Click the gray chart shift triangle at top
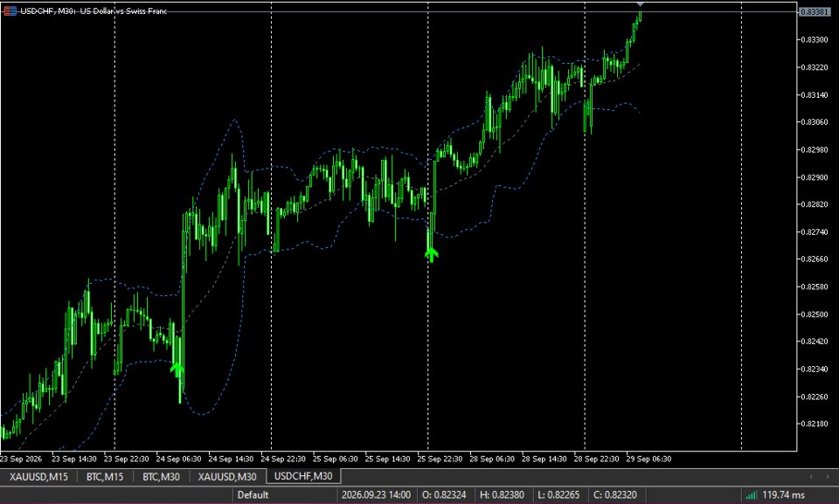Screen dimensions: 839x504 [x=641, y=4]
